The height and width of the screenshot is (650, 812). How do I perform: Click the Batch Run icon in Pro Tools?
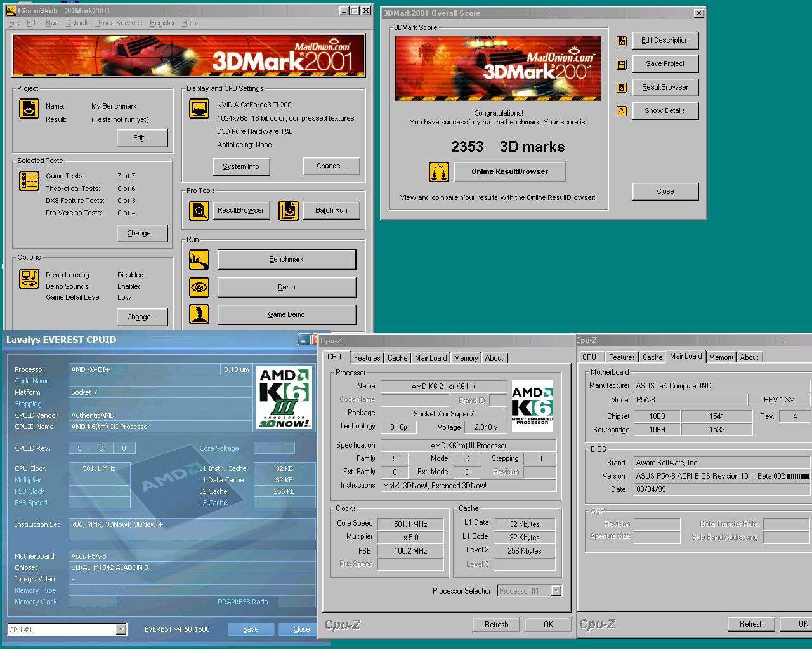click(x=289, y=210)
